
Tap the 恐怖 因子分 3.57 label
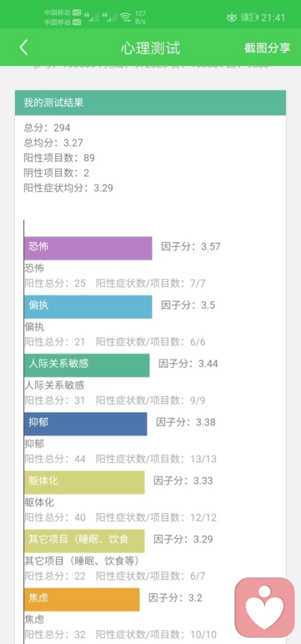(x=191, y=247)
